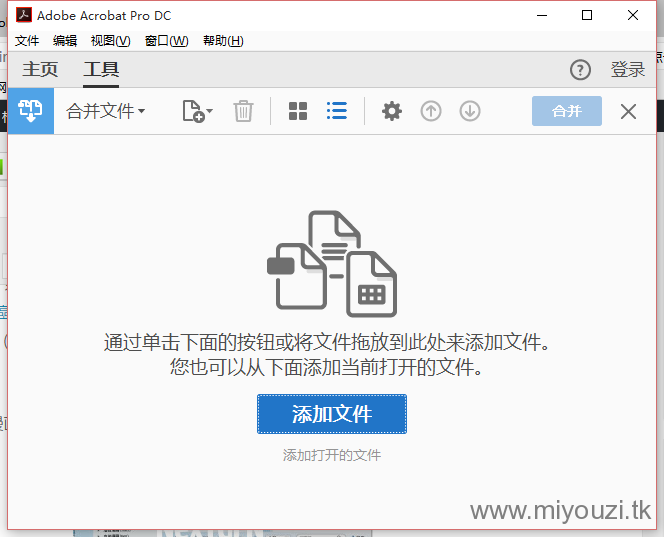Screen dimensions: 664x537
Task: Click the trash delete icon
Action: pos(243,111)
